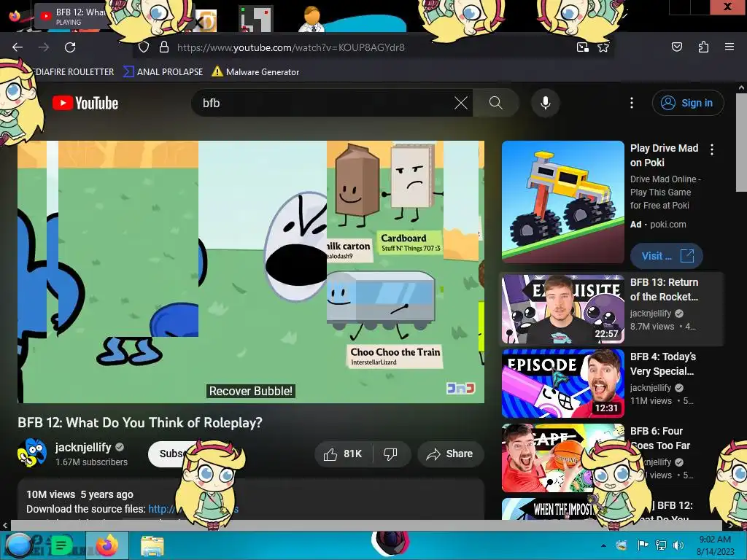This screenshot has height=560, width=747.
Task: Like the video with 81K
Action: [x=343, y=454]
